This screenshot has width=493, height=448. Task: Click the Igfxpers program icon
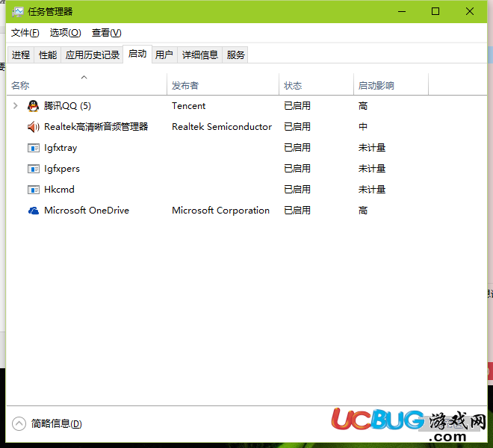click(34, 169)
